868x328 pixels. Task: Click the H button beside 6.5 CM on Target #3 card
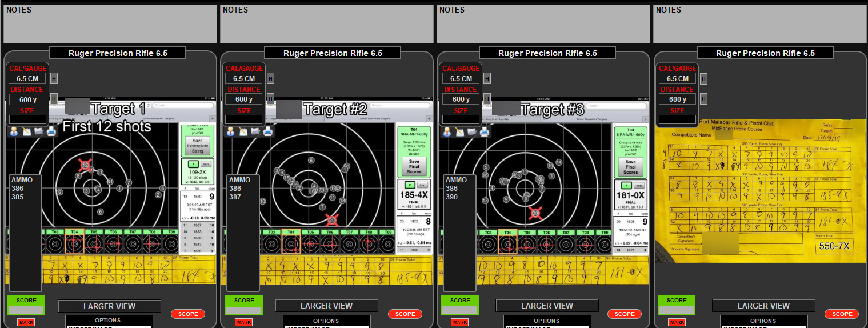[487, 78]
